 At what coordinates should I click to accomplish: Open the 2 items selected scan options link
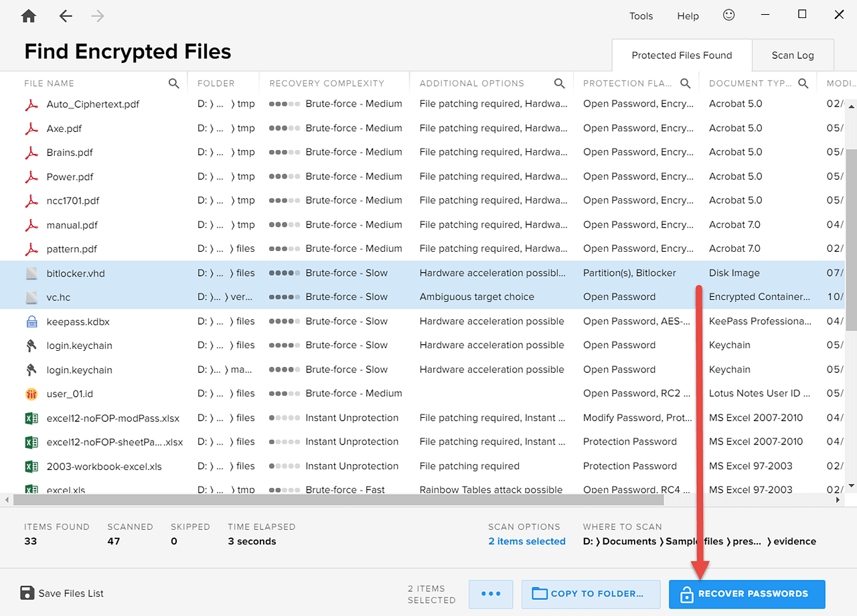coord(526,541)
